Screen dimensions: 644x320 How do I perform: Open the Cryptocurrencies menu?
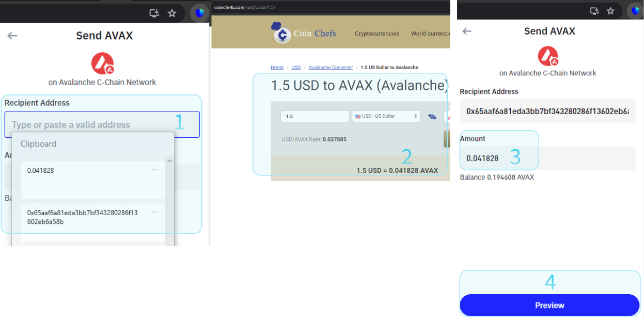coord(376,34)
